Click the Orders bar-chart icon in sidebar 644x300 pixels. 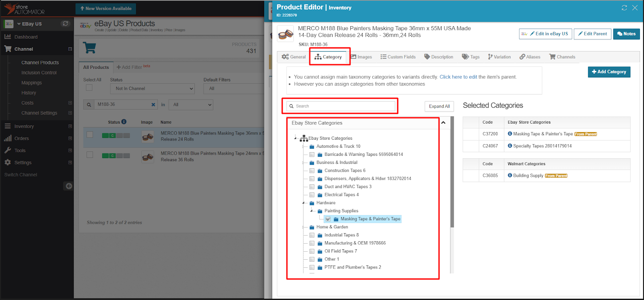(x=8, y=138)
